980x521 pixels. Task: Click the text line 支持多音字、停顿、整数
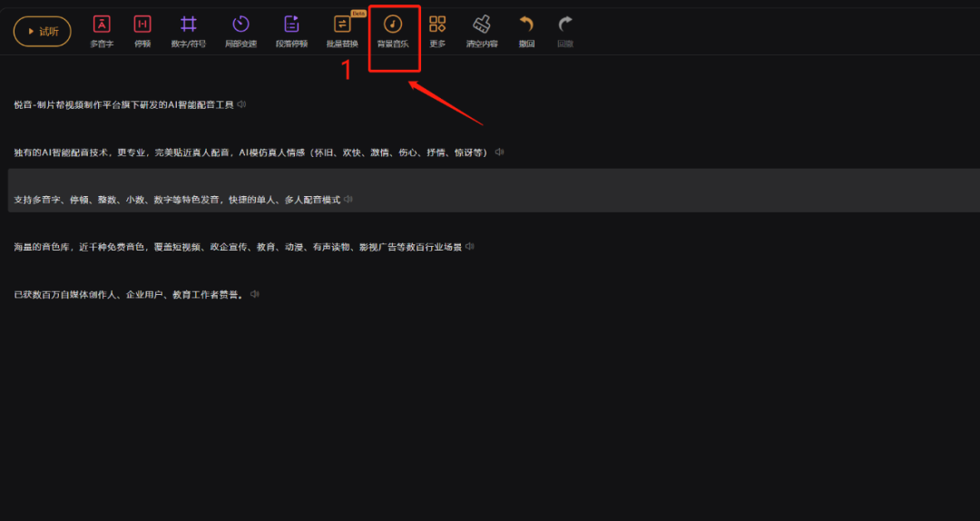point(177,201)
